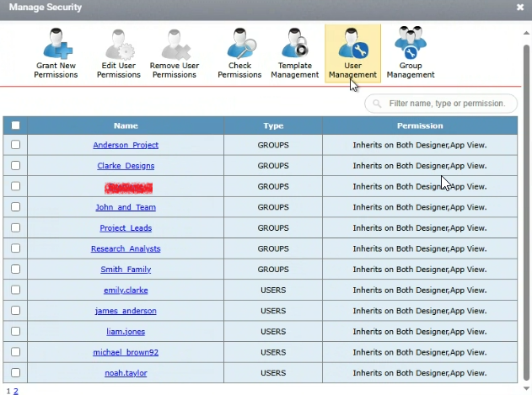Click the Type column header

tap(273, 125)
